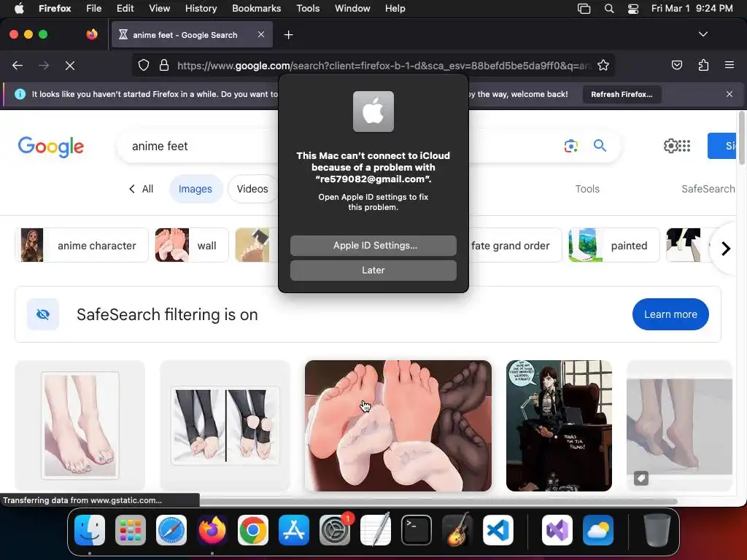Expand the list all tabs dropdown
The height and width of the screenshot is (560, 747).
click(703, 34)
